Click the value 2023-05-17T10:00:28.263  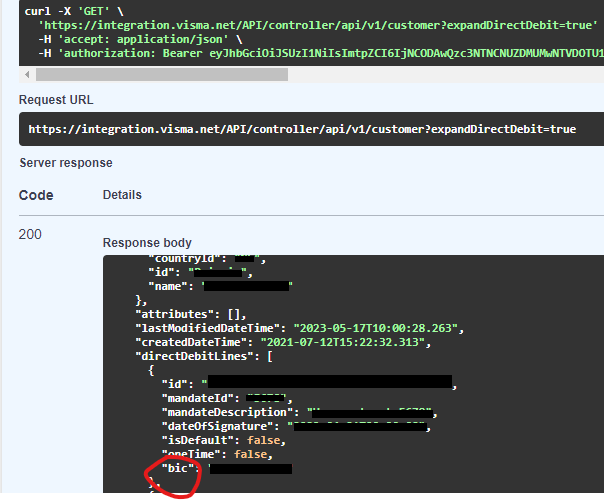tap(376, 328)
